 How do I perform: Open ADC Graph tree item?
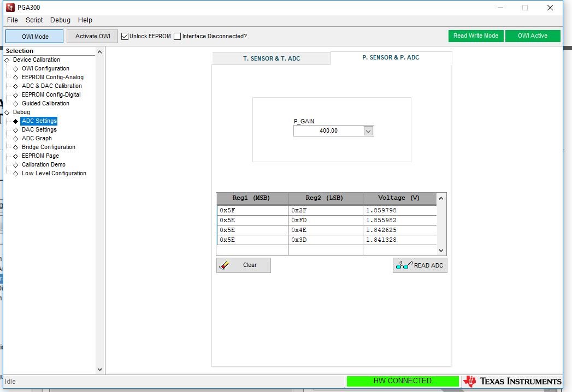click(37, 139)
